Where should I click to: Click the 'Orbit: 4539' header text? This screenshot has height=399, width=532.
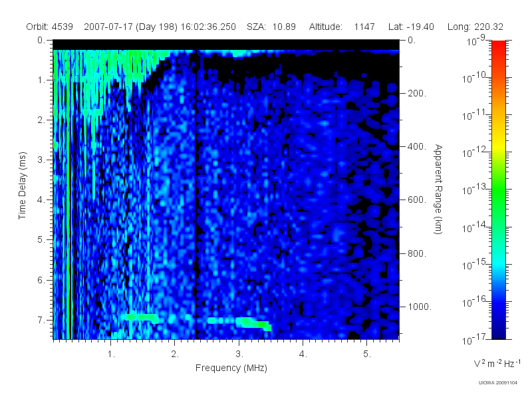49,27
